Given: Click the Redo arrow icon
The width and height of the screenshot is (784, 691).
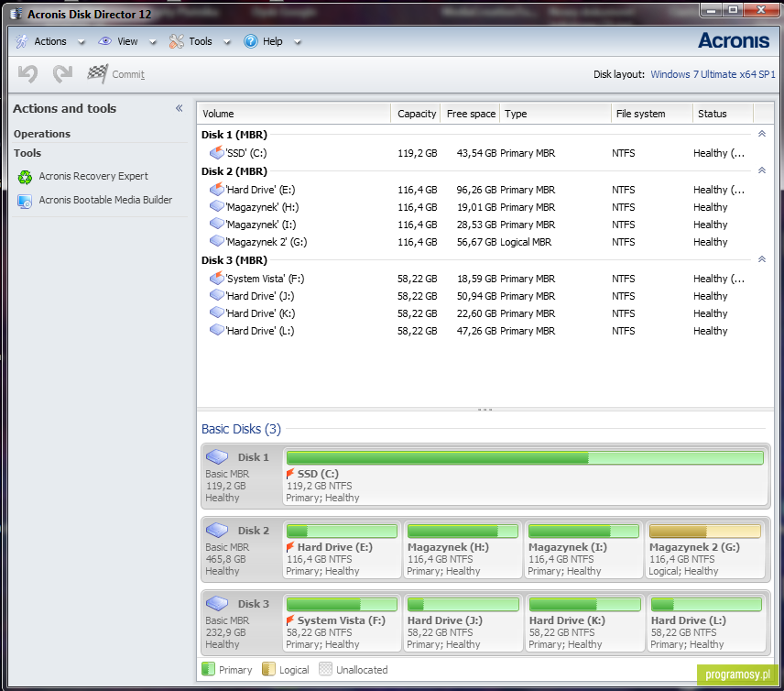Looking at the screenshot, I should click(63, 74).
